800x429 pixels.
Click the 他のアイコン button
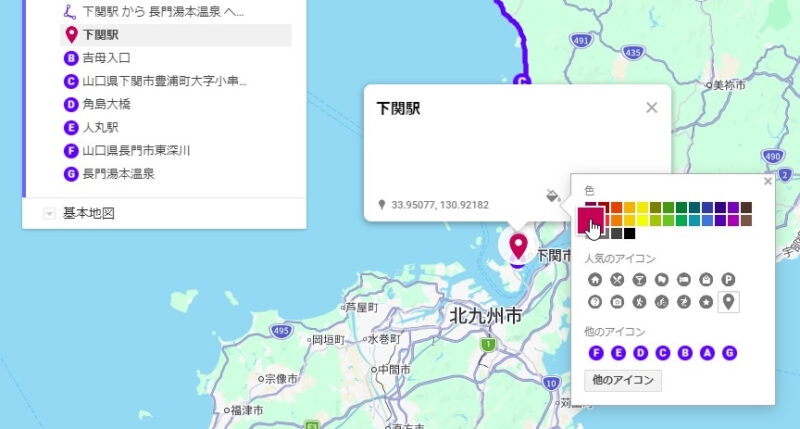pos(623,380)
